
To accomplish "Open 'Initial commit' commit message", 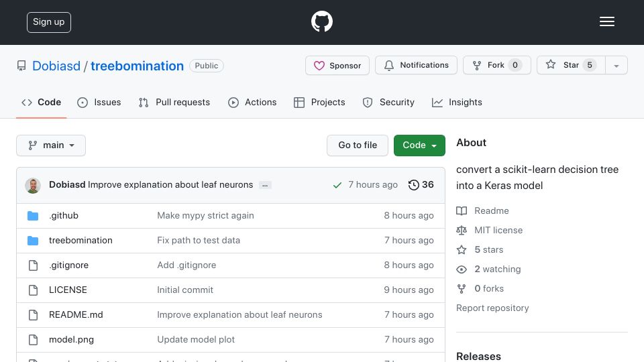I will coord(185,290).
